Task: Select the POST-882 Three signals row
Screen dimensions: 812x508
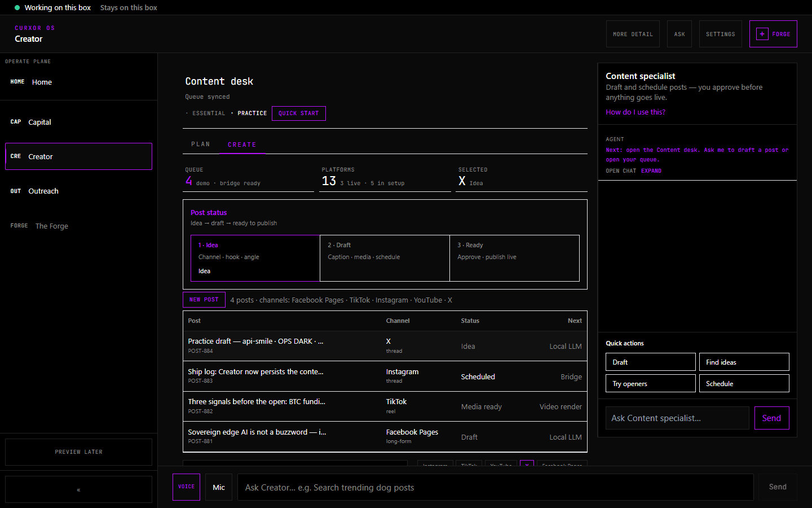Action: (x=385, y=406)
